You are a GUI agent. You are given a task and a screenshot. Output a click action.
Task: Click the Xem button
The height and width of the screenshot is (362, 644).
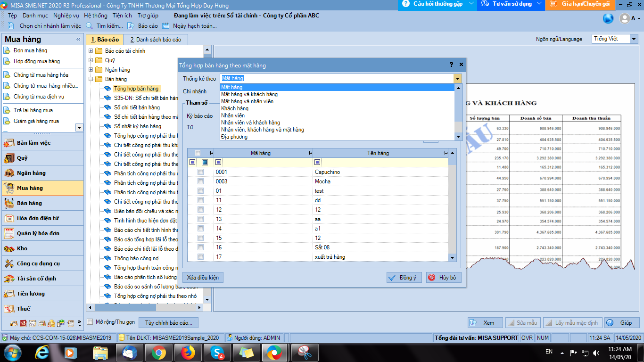[x=485, y=323]
